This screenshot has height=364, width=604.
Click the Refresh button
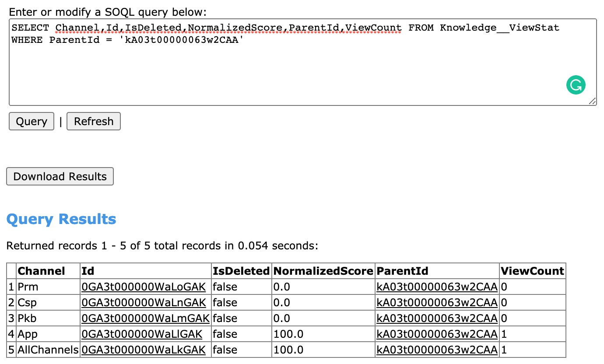click(x=93, y=121)
